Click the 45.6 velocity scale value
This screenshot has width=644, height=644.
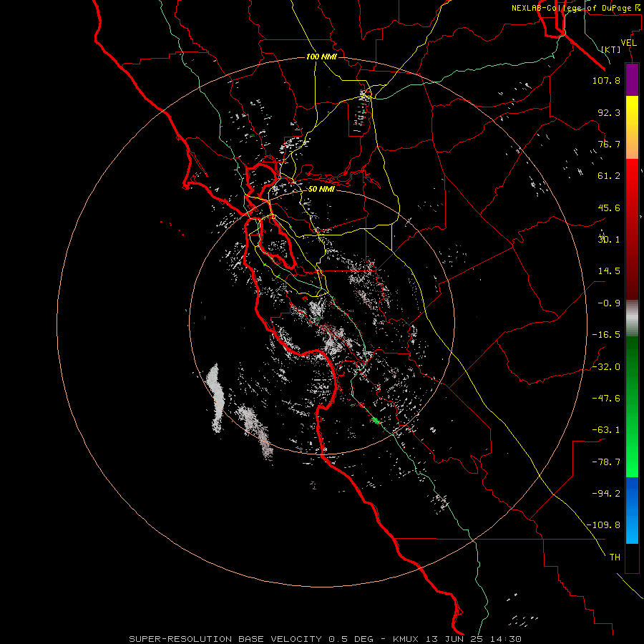click(609, 208)
